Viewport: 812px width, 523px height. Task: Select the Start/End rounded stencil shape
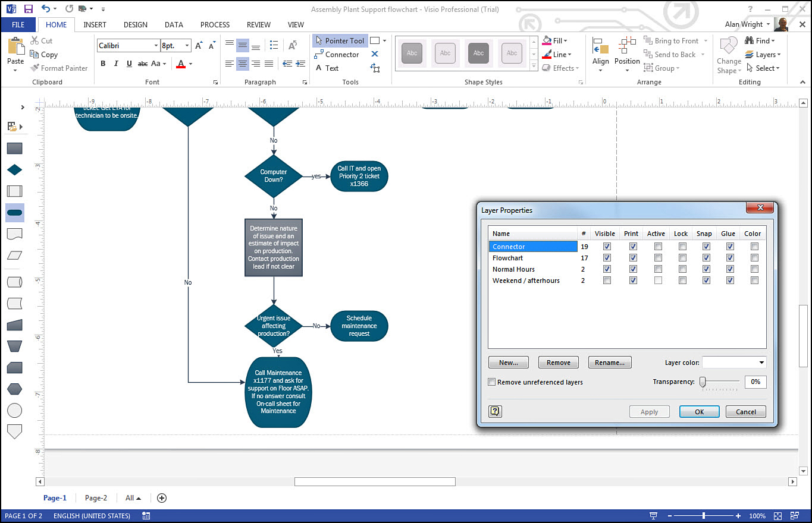pyautogui.click(x=15, y=213)
